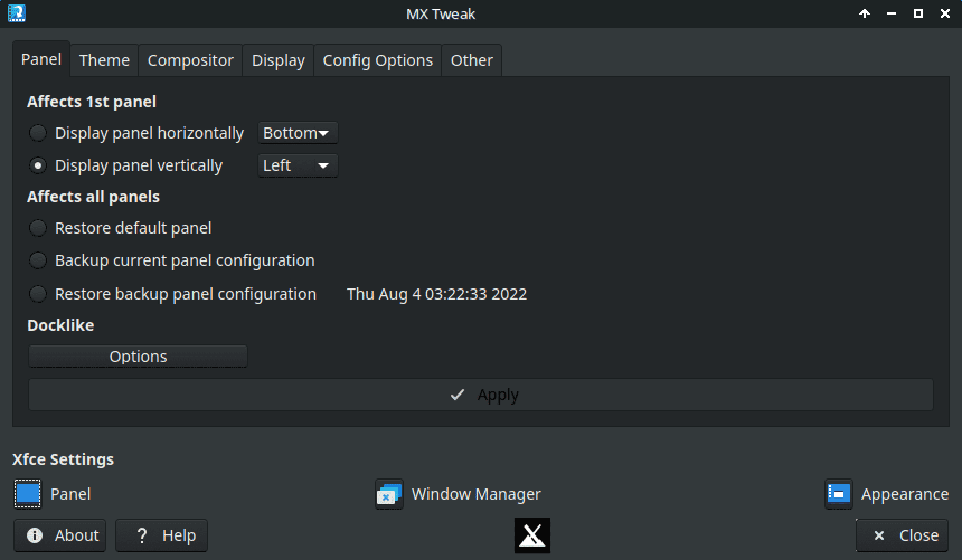This screenshot has width=962, height=560.
Task: Switch to the Config Options tab
Action: click(x=378, y=60)
